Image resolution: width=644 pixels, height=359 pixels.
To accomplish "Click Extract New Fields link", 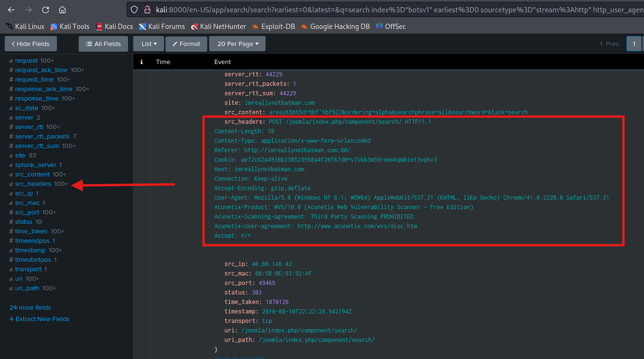I will click(x=39, y=319).
